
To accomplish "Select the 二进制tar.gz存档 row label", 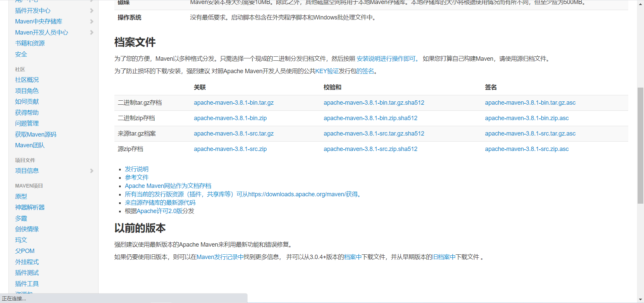I will click(x=140, y=103).
